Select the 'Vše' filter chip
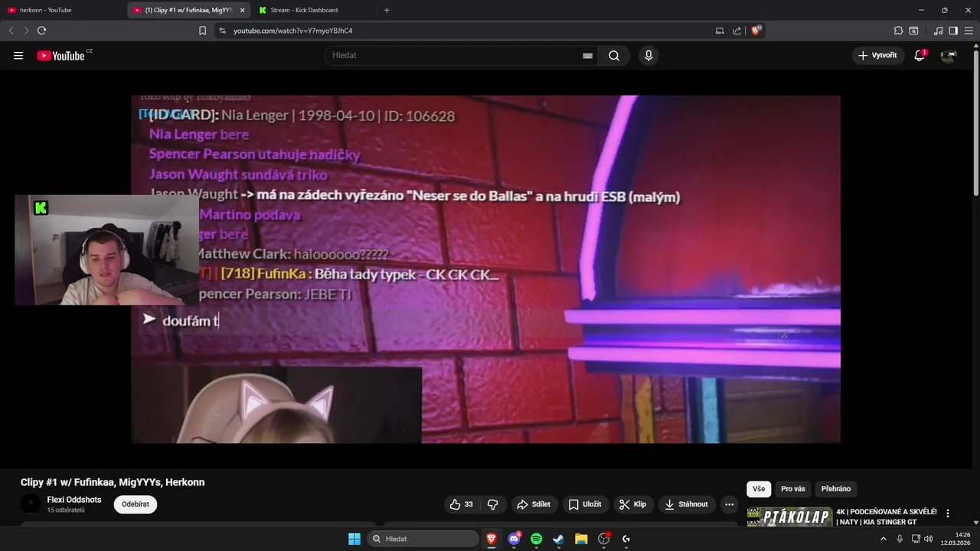The height and width of the screenshot is (551, 980). point(759,489)
